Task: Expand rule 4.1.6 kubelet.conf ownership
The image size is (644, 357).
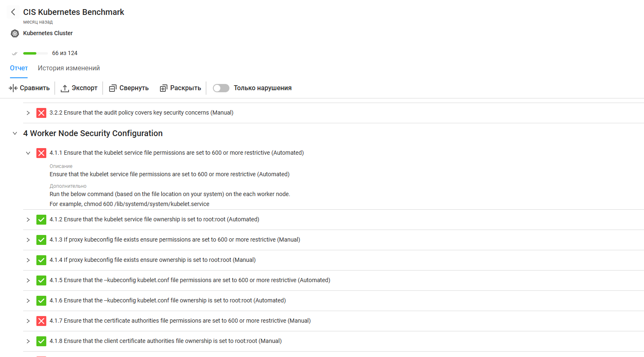Action: click(x=28, y=301)
